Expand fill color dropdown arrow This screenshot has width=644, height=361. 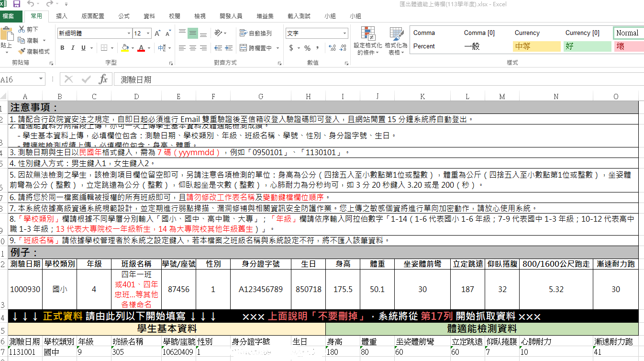pyautogui.click(x=132, y=48)
